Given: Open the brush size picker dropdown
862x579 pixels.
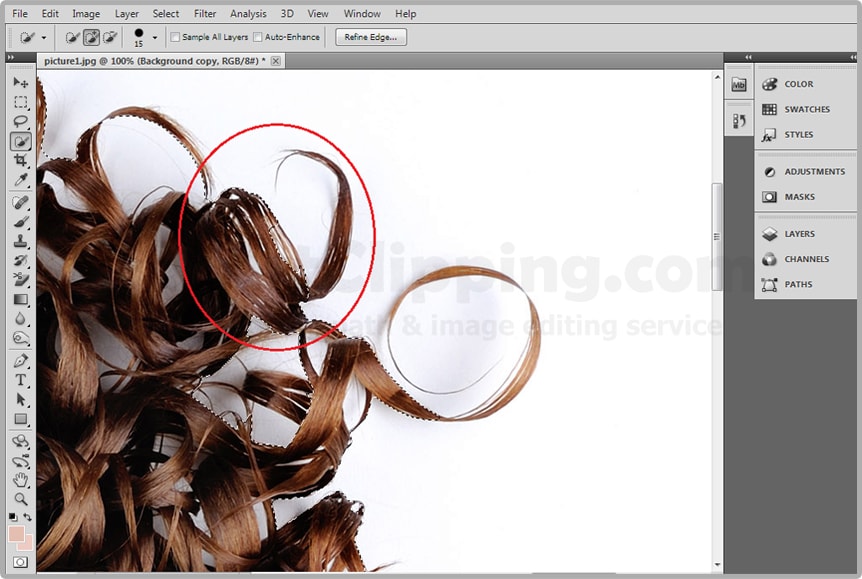Looking at the screenshot, I should [154, 38].
